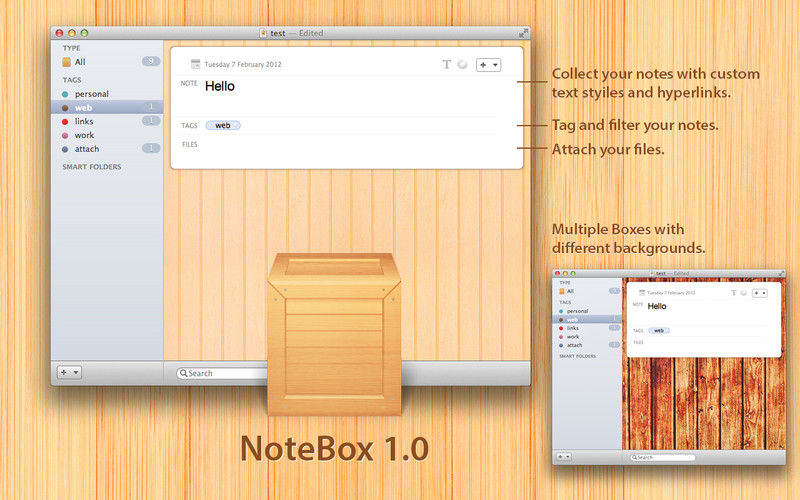
Task: Click the red dot beside links tag
Action: point(65,122)
